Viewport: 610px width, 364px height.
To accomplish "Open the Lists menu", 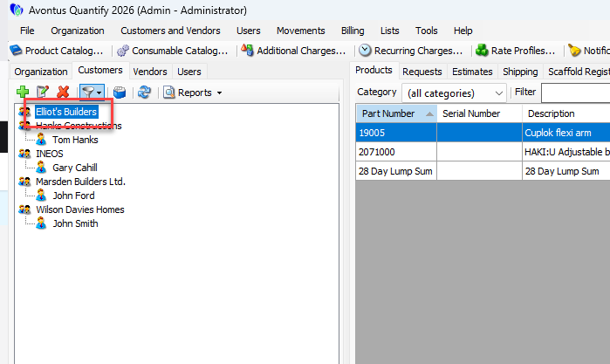I will coord(390,31).
